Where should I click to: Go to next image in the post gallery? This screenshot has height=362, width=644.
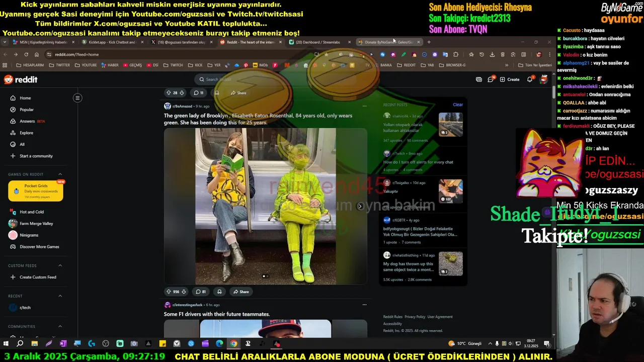point(360,206)
